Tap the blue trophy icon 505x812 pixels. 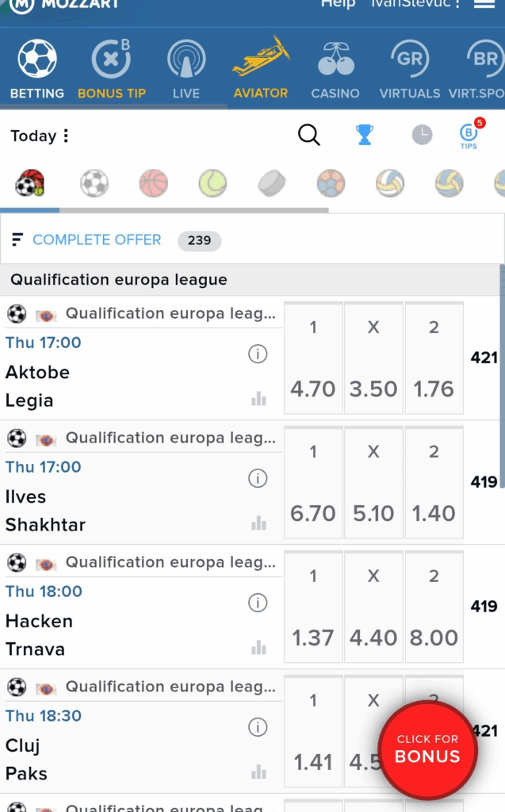coord(365,135)
